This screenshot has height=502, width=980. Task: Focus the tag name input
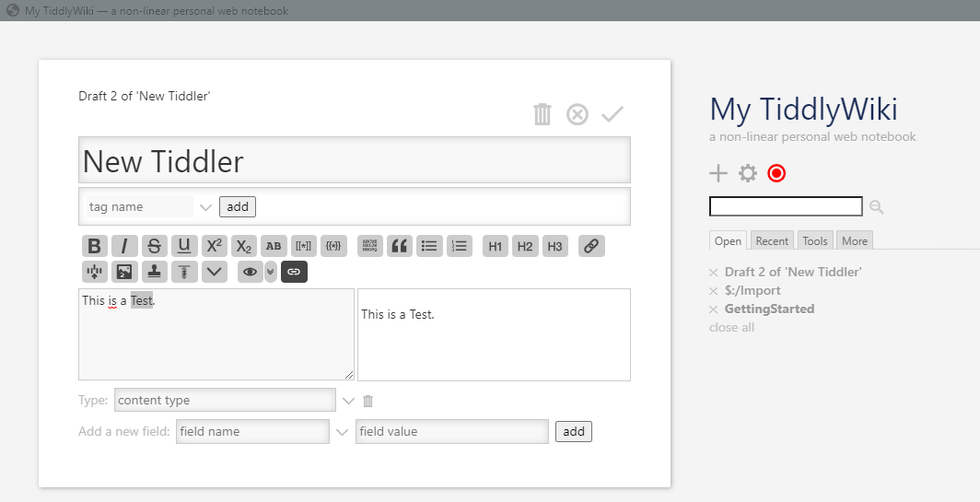[140, 207]
